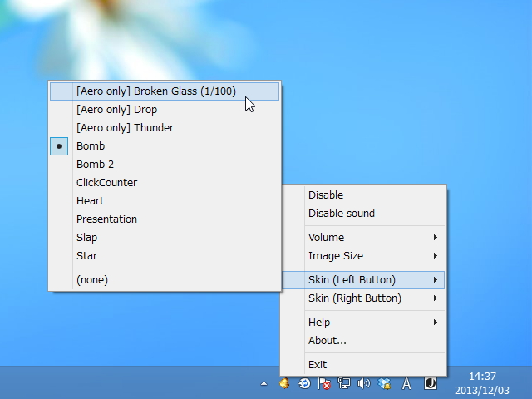This screenshot has height=399, width=532.
Task: Choose (none) for the left button skin
Action: pyautogui.click(x=165, y=280)
